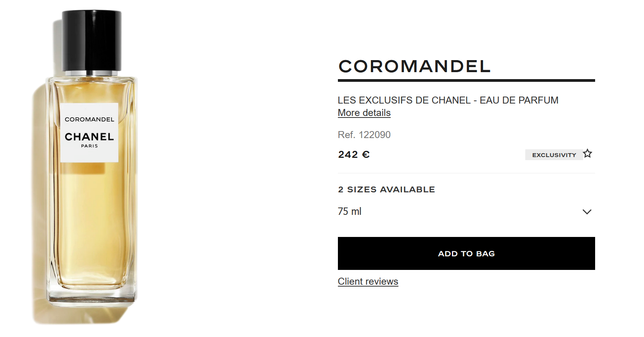
Task: Click the black divider line under title
Action: click(466, 81)
